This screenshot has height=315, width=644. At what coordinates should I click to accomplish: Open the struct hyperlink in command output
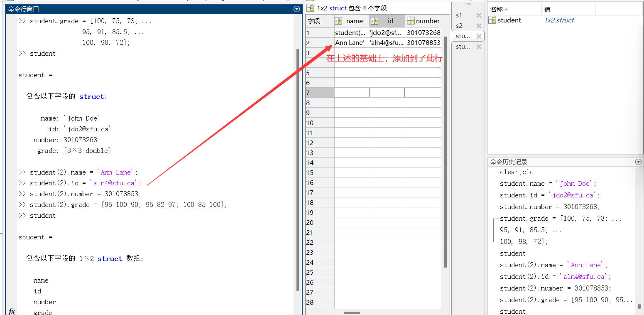pyautogui.click(x=92, y=96)
